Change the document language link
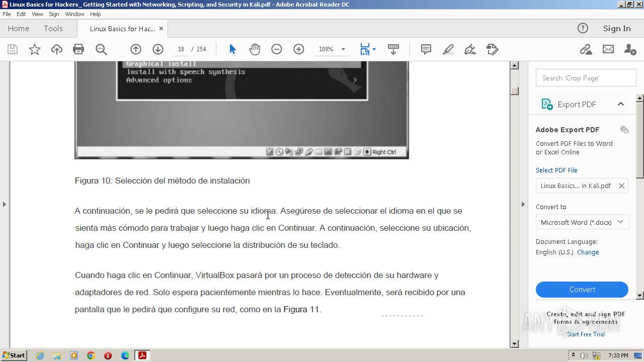Image resolution: width=644 pixels, height=362 pixels. pyautogui.click(x=588, y=252)
